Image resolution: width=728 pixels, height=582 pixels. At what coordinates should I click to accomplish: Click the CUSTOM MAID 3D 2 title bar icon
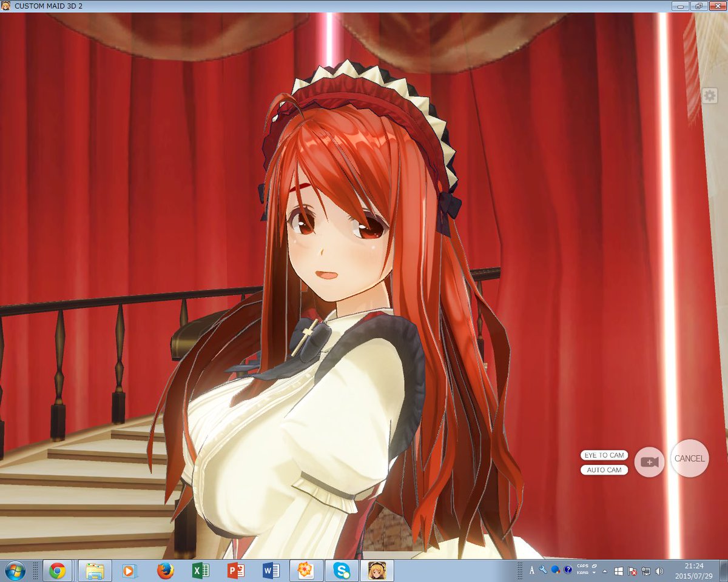coord(6,5)
